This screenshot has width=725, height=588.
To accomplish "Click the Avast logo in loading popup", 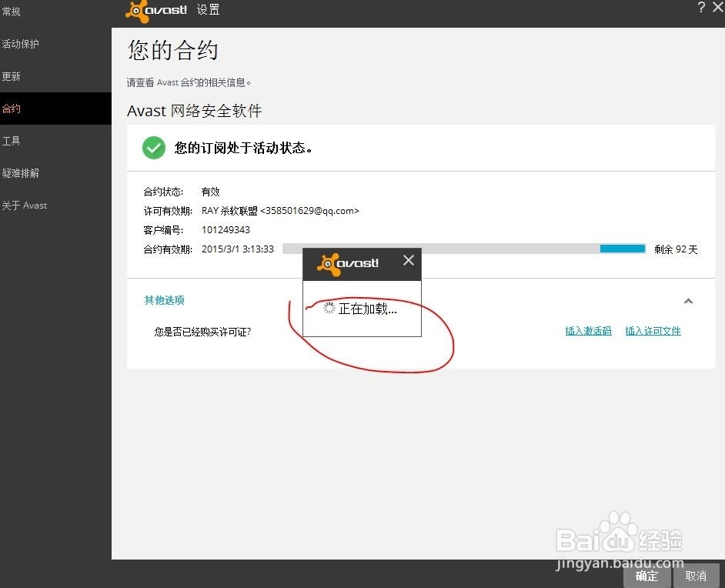I will (348, 264).
